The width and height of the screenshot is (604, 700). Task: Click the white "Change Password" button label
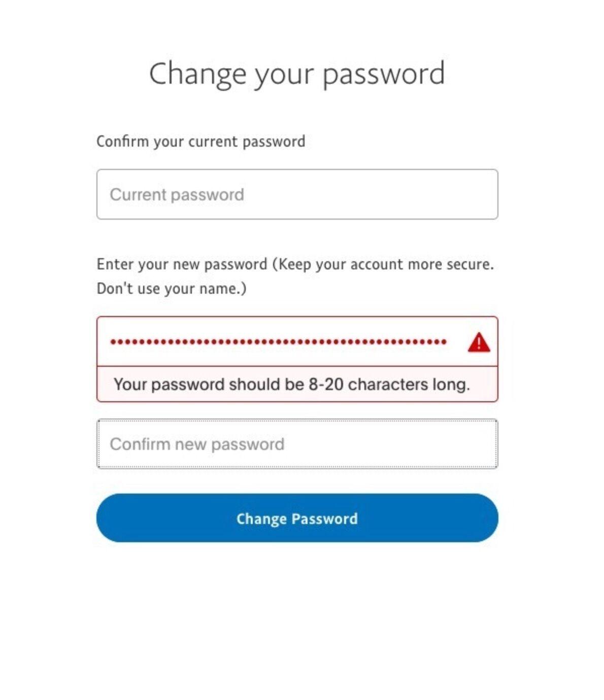297,519
